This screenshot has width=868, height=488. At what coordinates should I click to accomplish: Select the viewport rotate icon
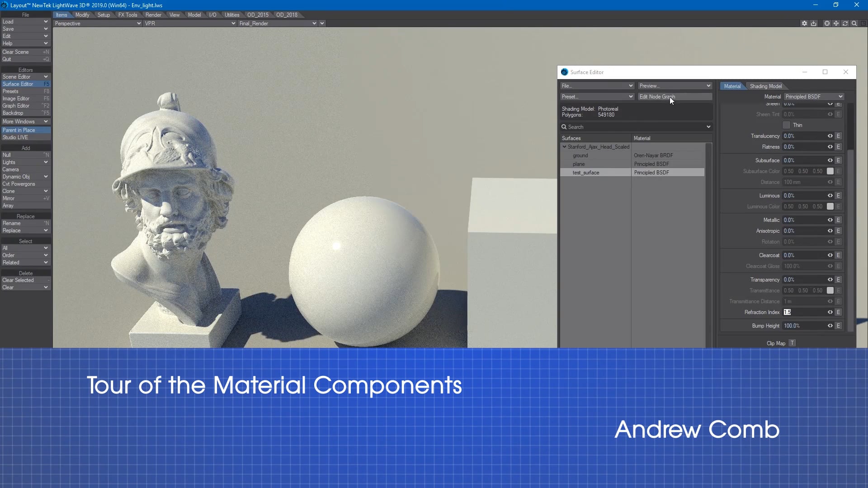coord(845,23)
